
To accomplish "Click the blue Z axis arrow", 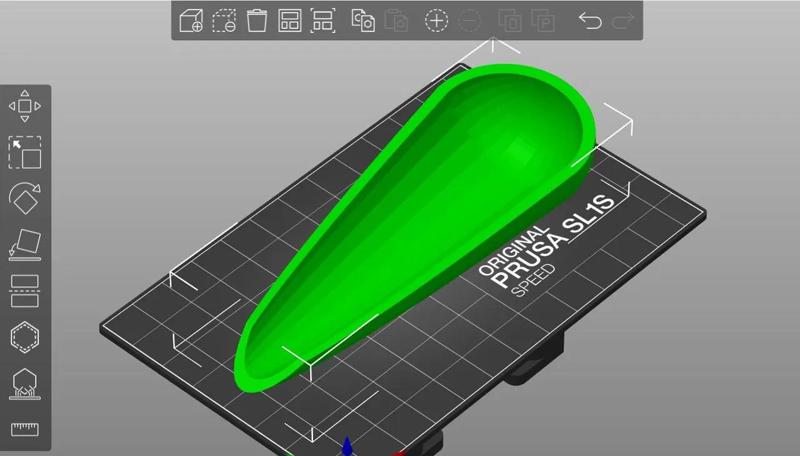I will pos(347,445).
